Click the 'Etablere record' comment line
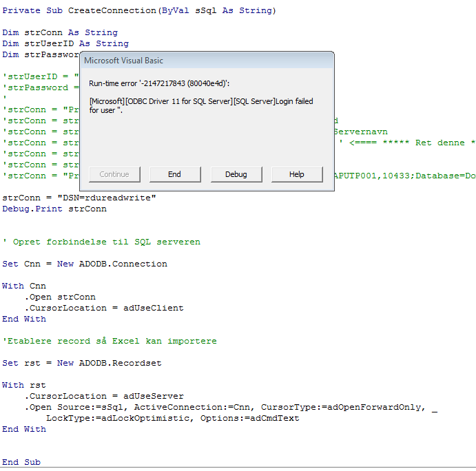The height and width of the screenshot is (471, 476). (x=110, y=341)
